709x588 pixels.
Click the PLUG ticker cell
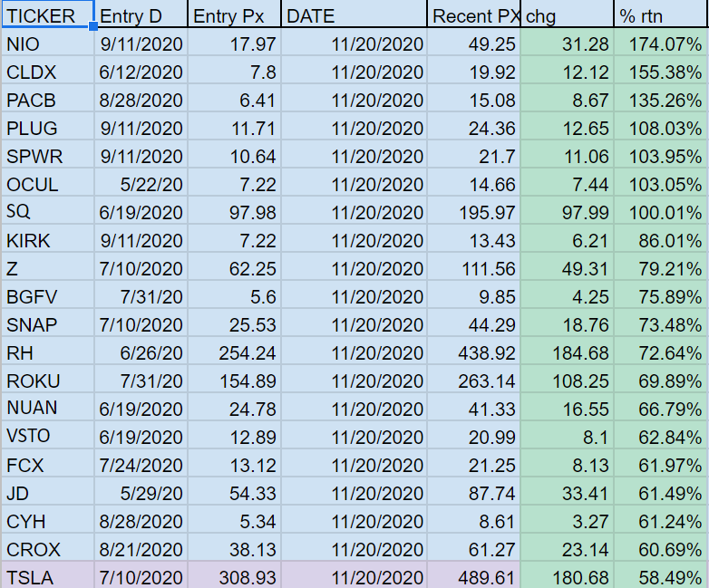pyautogui.click(x=47, y=127)
